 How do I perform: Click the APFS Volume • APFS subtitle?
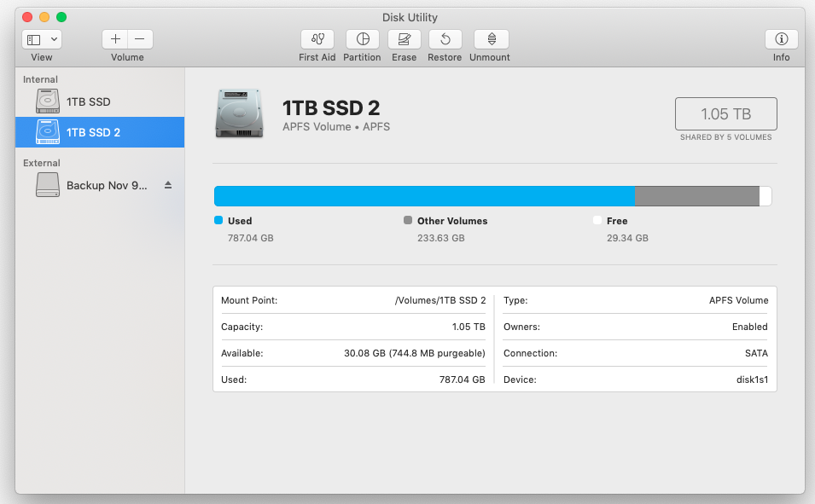click(x=336, y=127)
